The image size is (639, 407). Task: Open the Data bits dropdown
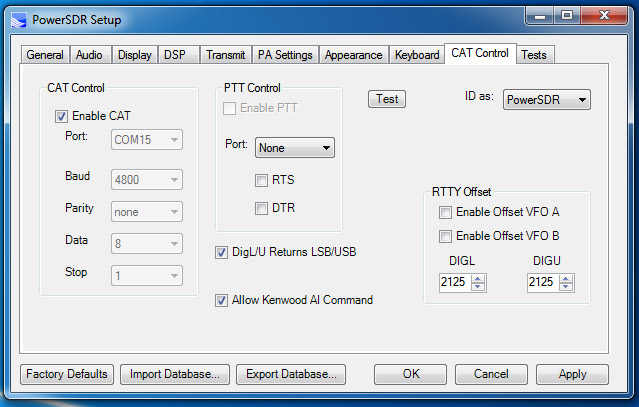[147, 244]
